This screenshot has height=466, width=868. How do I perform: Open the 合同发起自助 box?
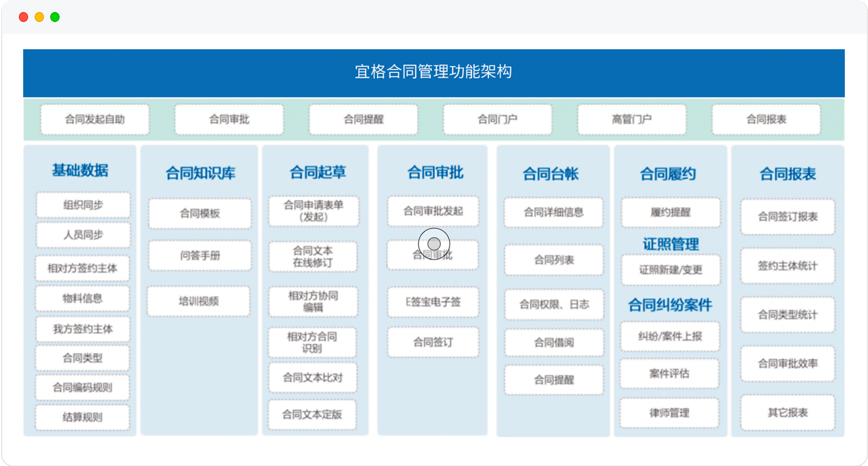click(95, 120)
